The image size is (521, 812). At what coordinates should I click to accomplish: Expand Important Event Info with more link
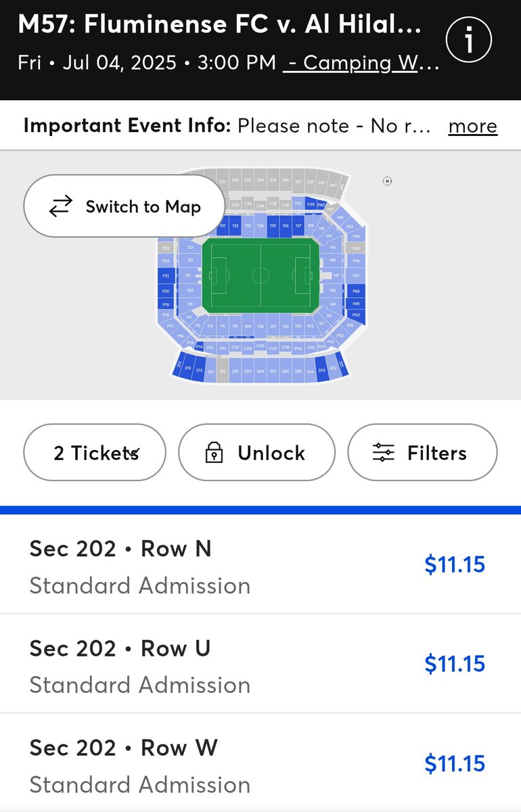point(473,126)
